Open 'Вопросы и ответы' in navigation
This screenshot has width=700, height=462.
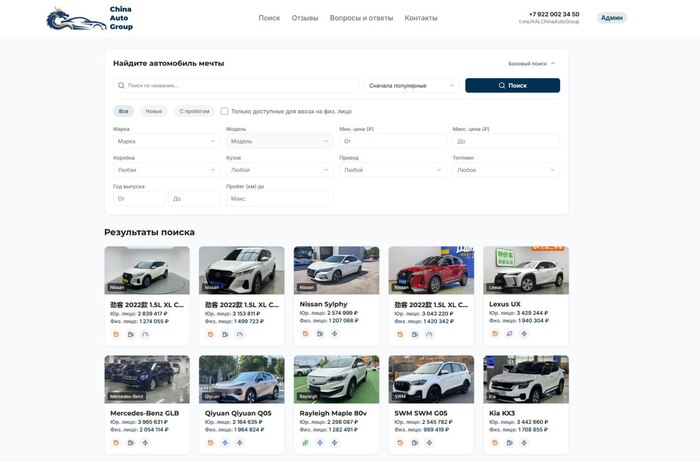[361, 18]
